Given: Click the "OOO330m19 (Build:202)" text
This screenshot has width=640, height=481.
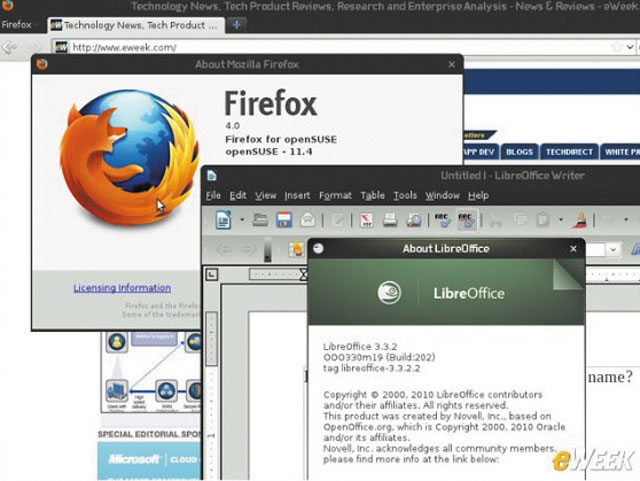Looking at the screenshot, I should click(x=379, y=358).
